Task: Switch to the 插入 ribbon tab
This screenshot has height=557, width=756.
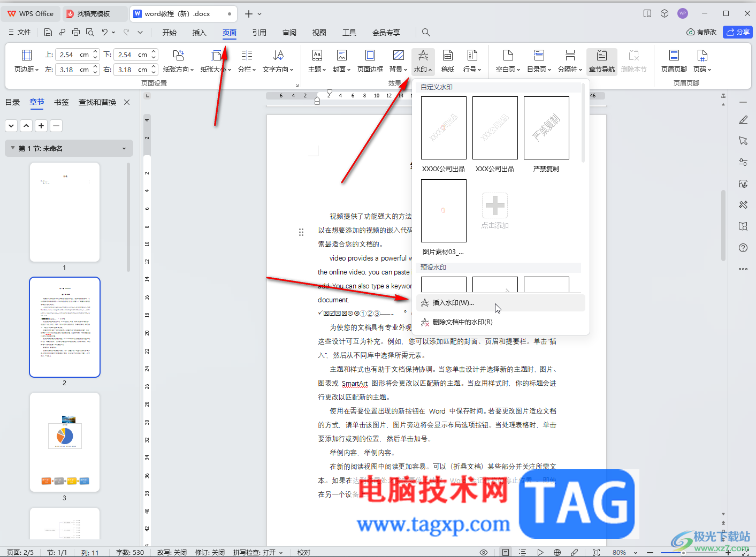Action: (x=200, y=33)
